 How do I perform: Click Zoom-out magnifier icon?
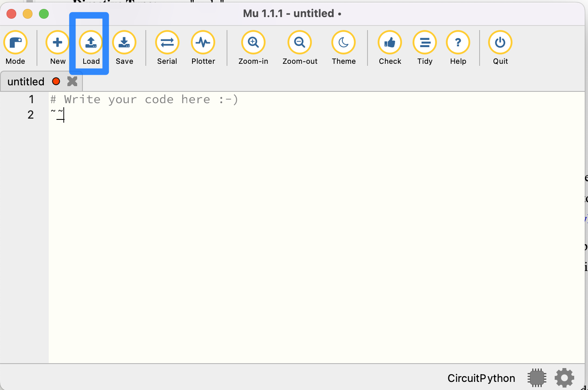(300, 43)
